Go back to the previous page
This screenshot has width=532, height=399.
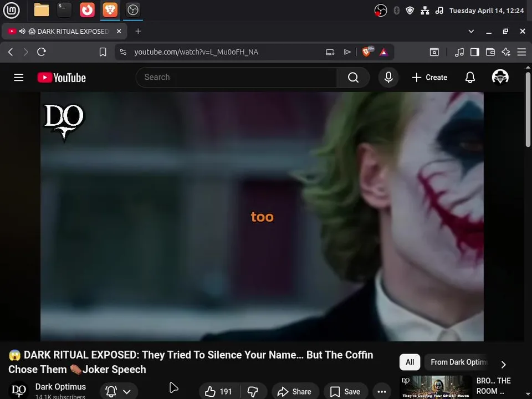click(11, 52)
